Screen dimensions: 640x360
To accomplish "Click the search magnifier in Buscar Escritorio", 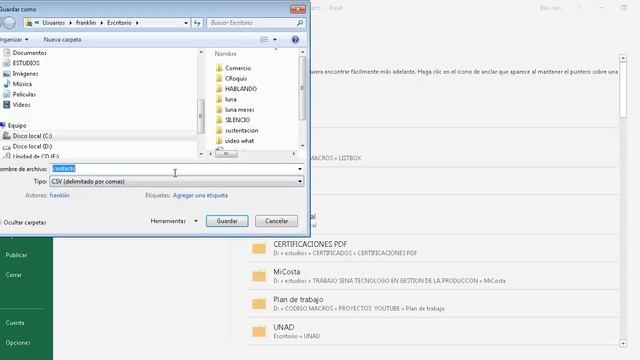I will click(300, 23).
